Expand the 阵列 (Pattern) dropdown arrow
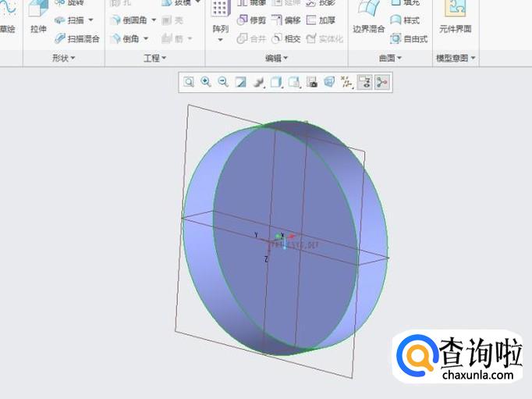532x399 pixels. tap(220, 39)
